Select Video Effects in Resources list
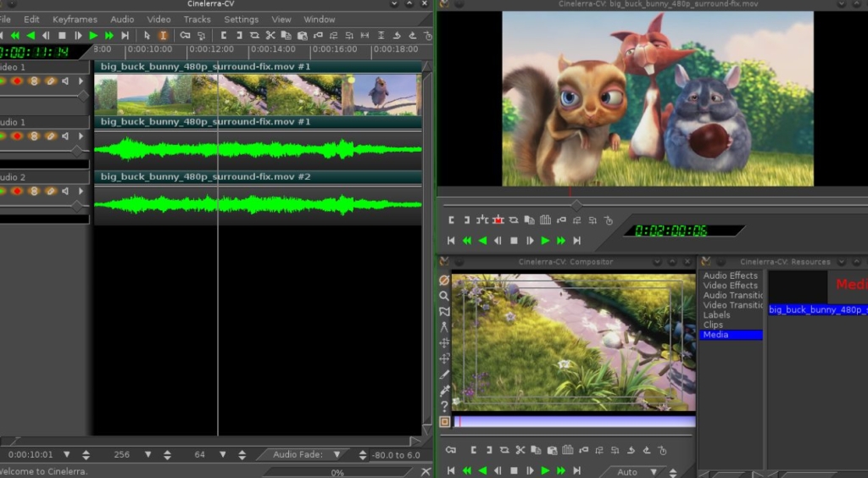 pos(731,286)
